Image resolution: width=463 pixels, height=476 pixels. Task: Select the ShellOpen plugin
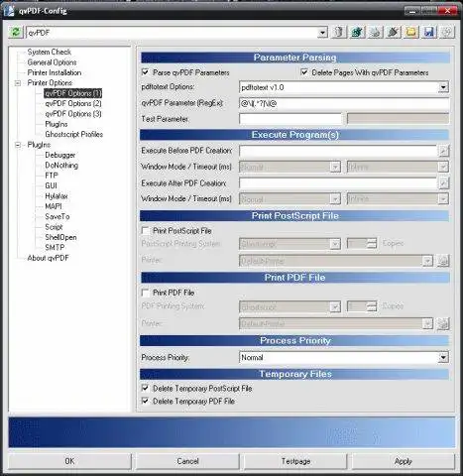[x=60, y=237]
